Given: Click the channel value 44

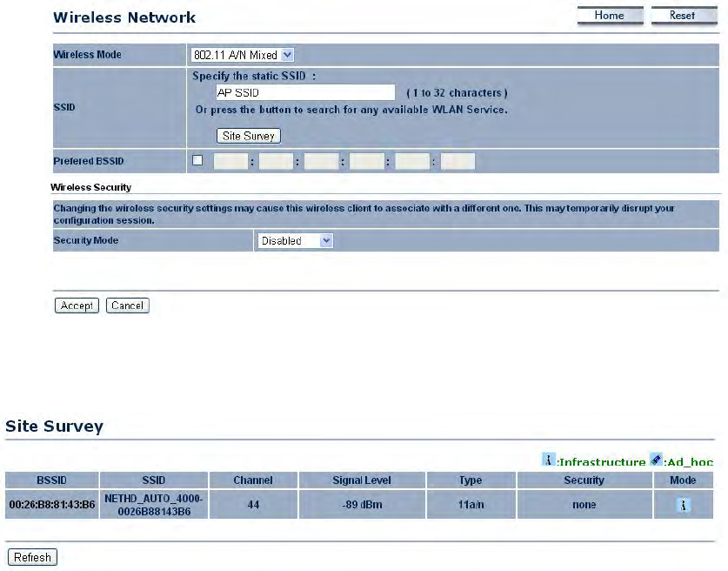Looking at the screenshot, I should [x=253, y=505].
